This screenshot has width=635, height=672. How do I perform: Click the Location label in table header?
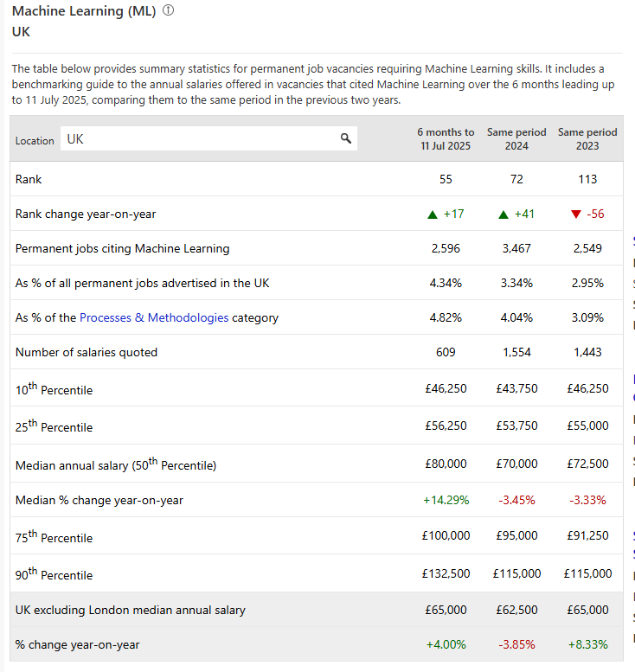point(35,140)
